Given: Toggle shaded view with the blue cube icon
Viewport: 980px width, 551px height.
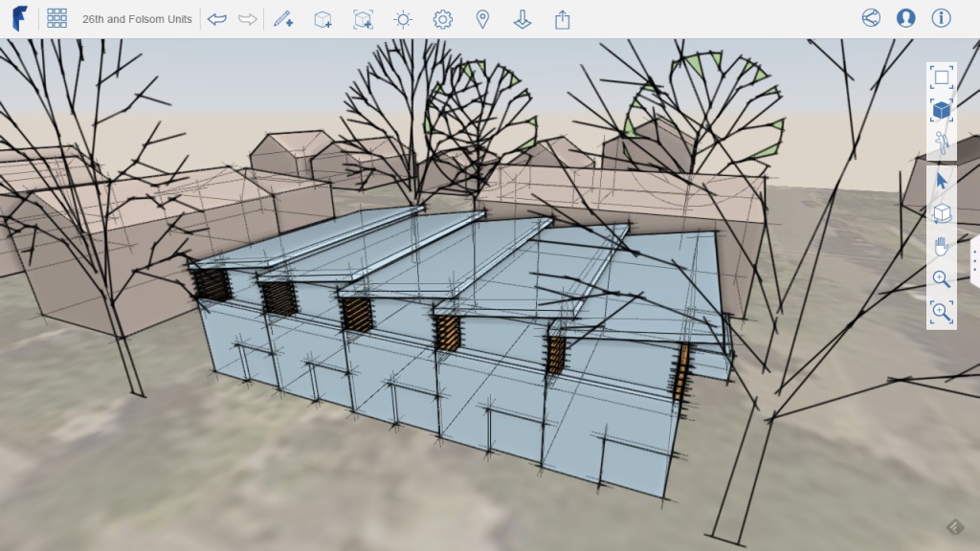Looking at the screenshot, I should click(942, 109).
